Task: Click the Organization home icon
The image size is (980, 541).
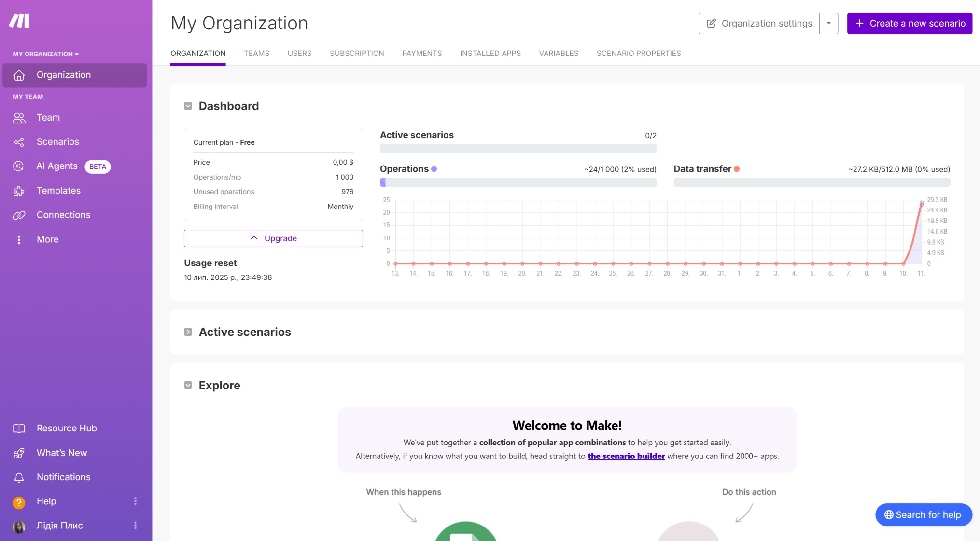Action: [19, 75]
